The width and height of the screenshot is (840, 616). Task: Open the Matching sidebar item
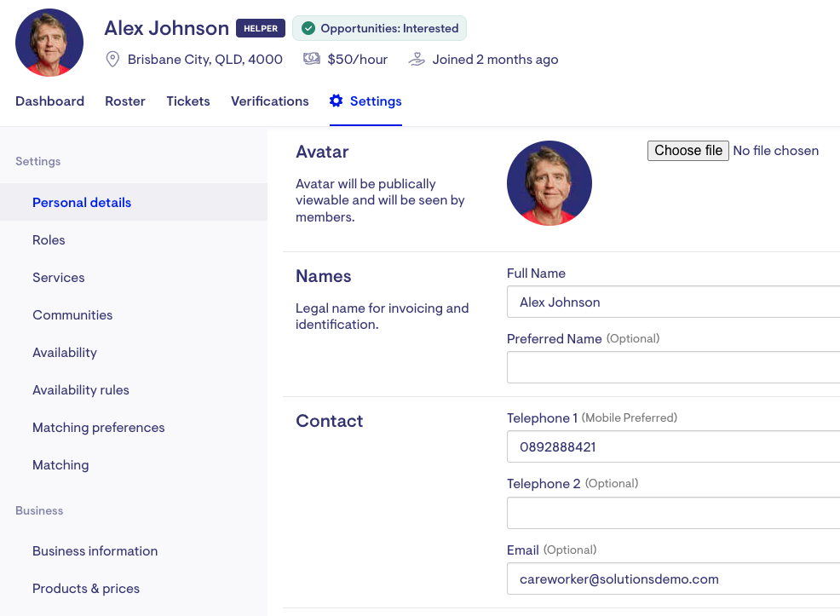(134, 465)
